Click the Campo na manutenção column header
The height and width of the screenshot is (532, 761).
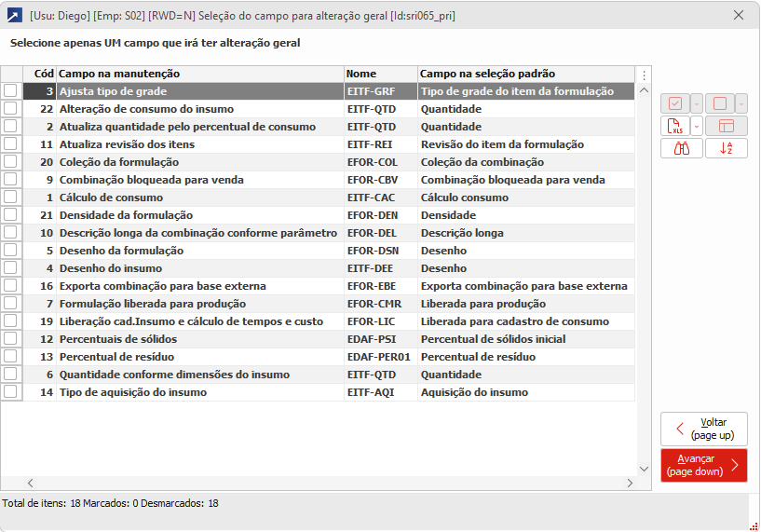tap(200, 74)
